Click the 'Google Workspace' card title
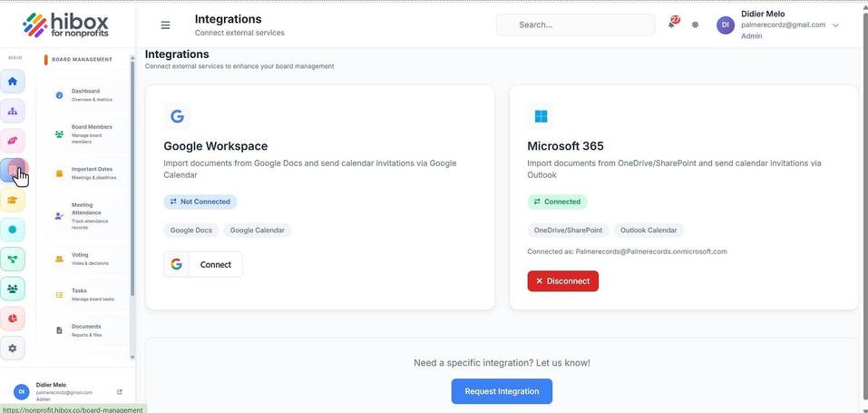Image resolution: width=868 pixels, height=413 pixels. click(x=216, y=146)
